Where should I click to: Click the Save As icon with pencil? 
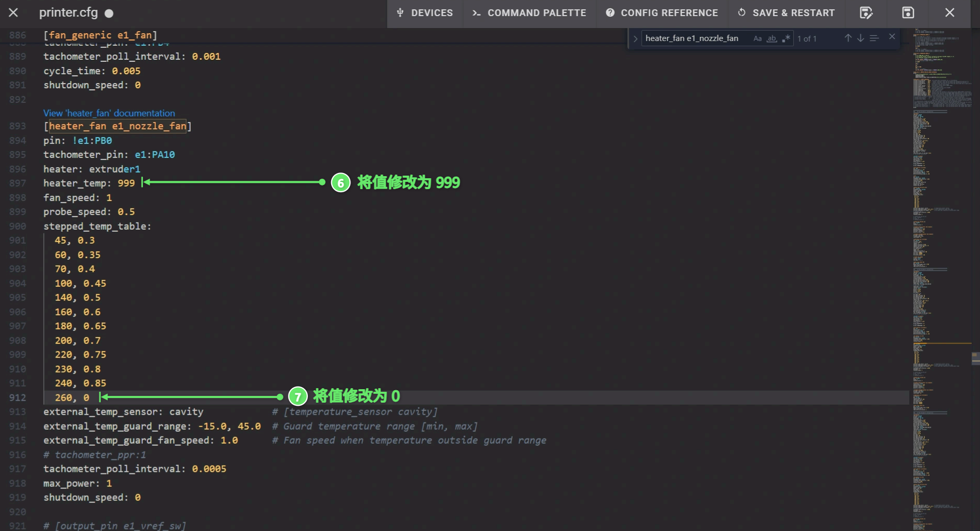[866, 13]
